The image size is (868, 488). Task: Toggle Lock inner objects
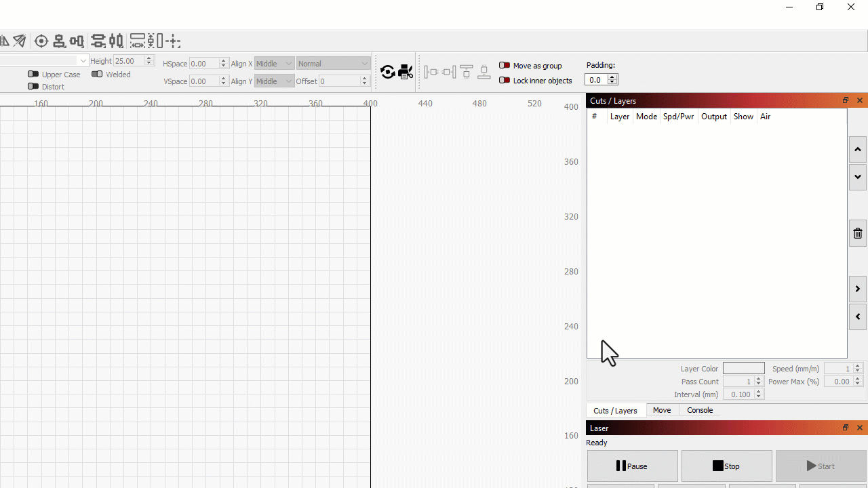505,80
